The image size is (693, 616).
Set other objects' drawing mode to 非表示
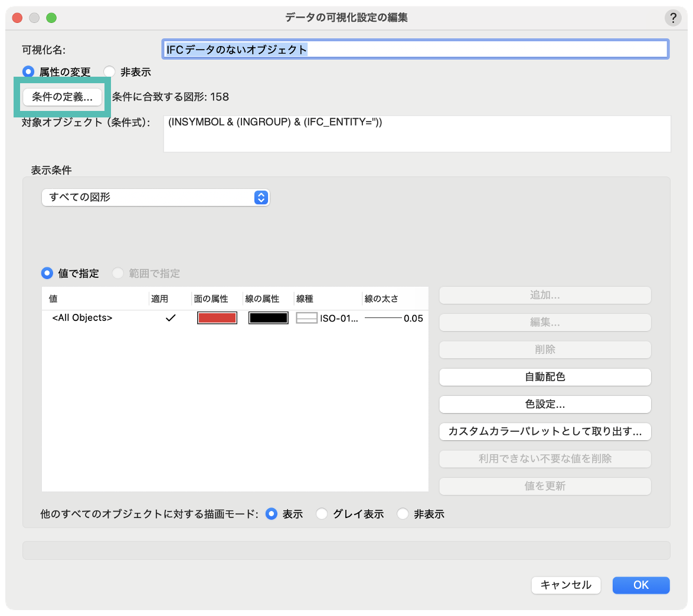(x=403, y=514)
